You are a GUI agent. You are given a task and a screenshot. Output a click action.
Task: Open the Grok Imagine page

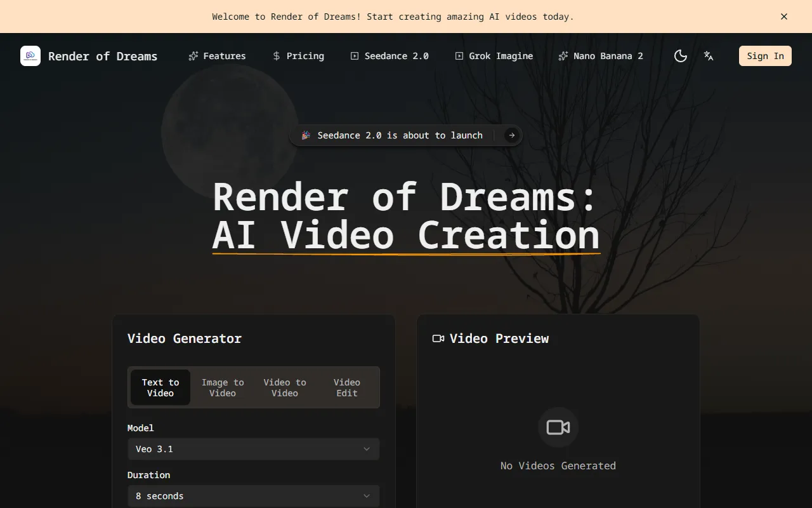pyautogui.click(x=494, y=56)
